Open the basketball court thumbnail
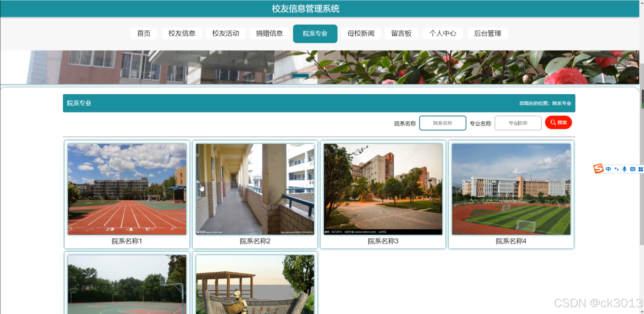Image resolution: width=644 pixels, height=314 pixels. [x=127, y=285]
